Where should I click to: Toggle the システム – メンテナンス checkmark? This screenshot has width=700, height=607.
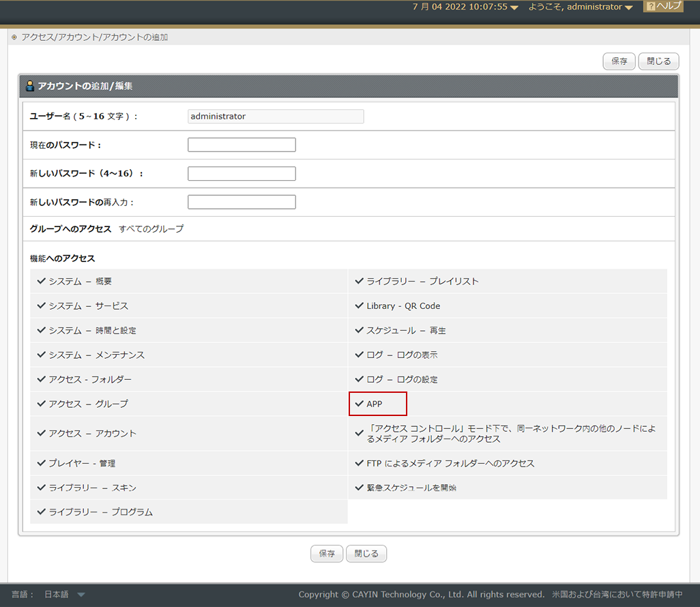[42, 355]
